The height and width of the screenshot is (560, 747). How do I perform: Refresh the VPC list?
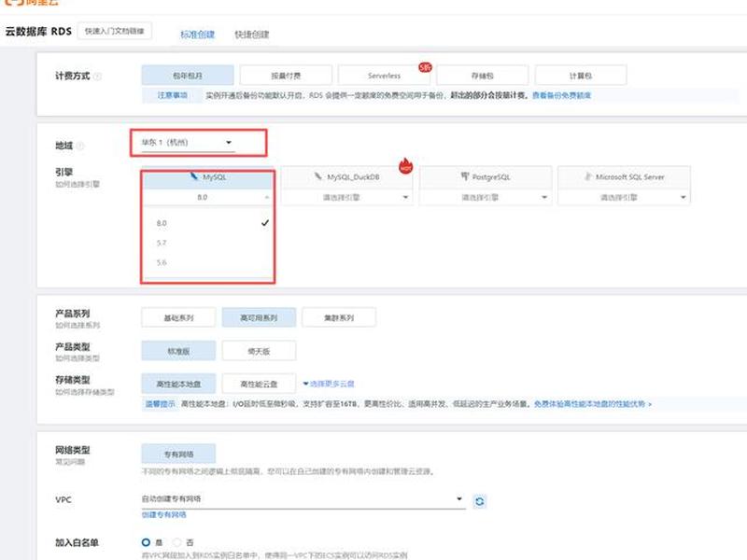click(x=480, y=501)
